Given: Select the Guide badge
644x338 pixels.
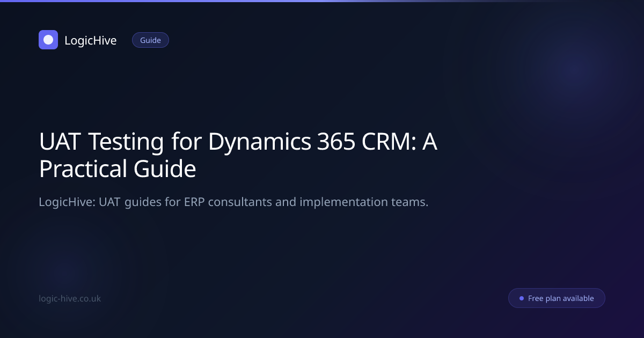Looking at the screenshot, I should coord(150,40).
